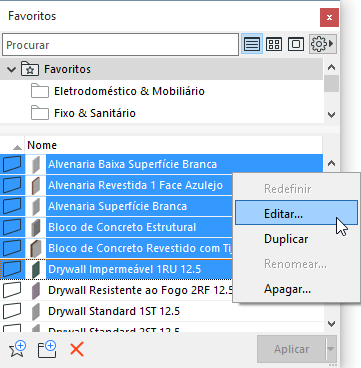The image size is (361, 368).
Task: Click the red delete X icon
Action: (x=77, y=350)
